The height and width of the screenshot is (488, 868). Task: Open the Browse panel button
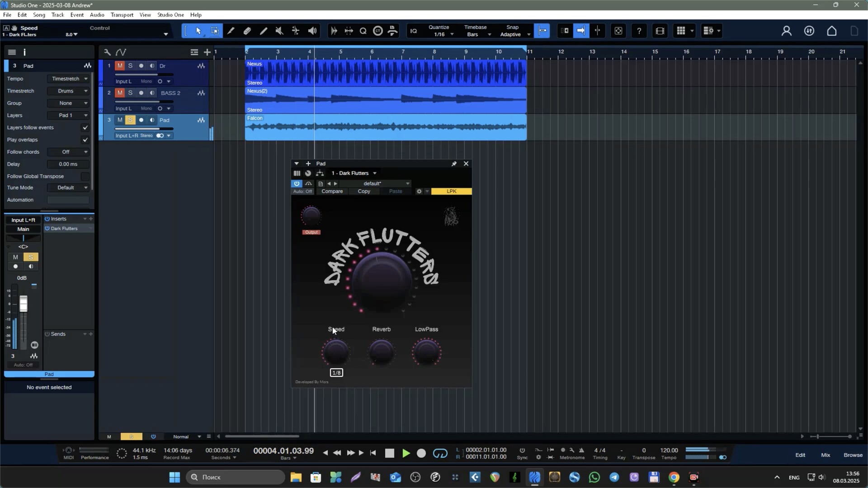[853, 455]
